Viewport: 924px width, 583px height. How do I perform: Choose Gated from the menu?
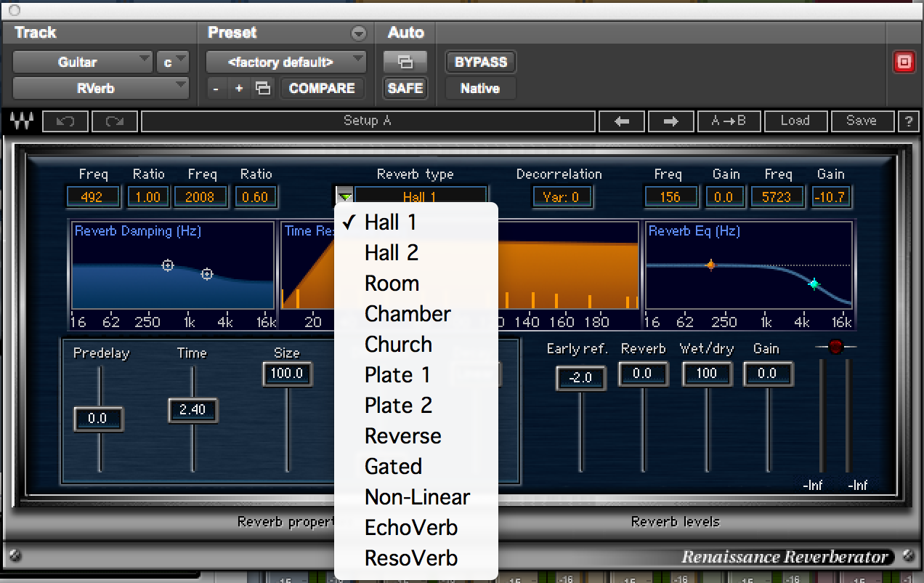click(416, 467)
